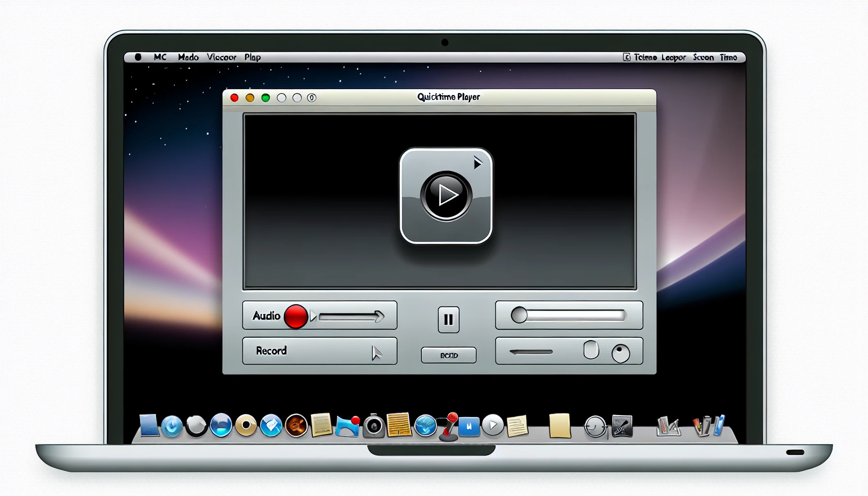Open the pencil and brush cup icon in the Dock
The width and height of the screenshot is (868, 496).
[x=709, y=426]
